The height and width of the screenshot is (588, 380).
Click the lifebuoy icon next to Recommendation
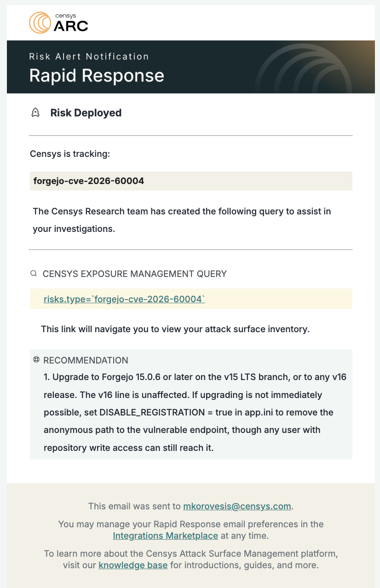pos(36,360)
